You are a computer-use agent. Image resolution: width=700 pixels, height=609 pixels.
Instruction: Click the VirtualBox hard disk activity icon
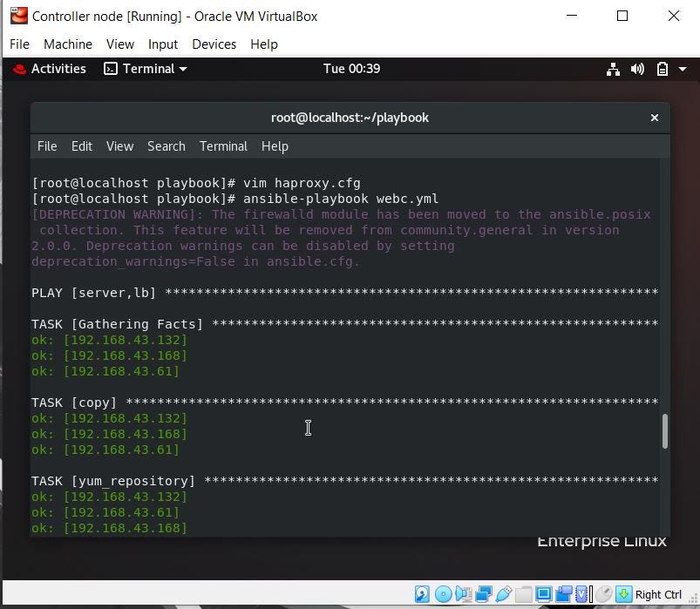tap(422, 594)
